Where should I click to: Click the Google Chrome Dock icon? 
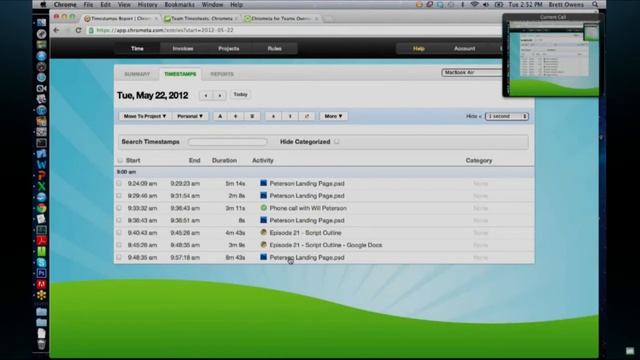tap(42, 208)
